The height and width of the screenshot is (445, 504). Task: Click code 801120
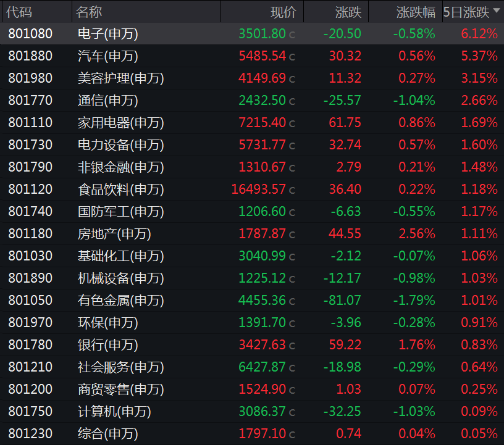point(30,189)
